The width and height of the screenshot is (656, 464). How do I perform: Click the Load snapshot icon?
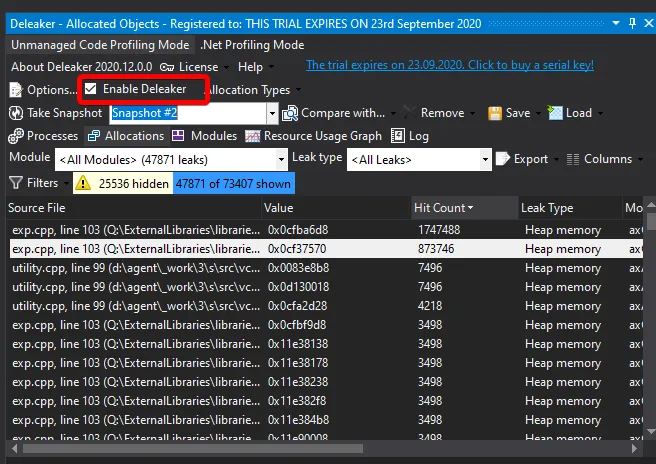pyautogui.click(x=555, y=113)
